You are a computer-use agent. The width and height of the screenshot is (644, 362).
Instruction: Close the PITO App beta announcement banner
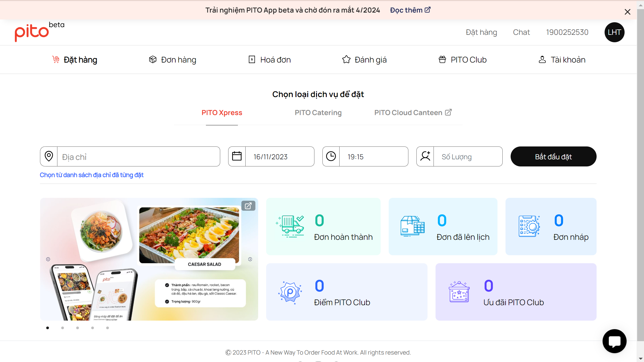pyautogui.click(x=627, y=12)
